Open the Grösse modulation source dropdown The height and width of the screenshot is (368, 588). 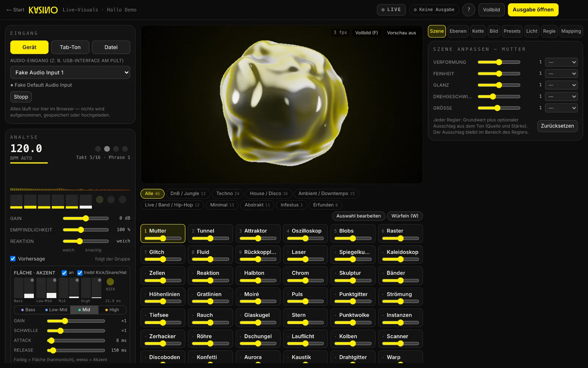(561, 108)
